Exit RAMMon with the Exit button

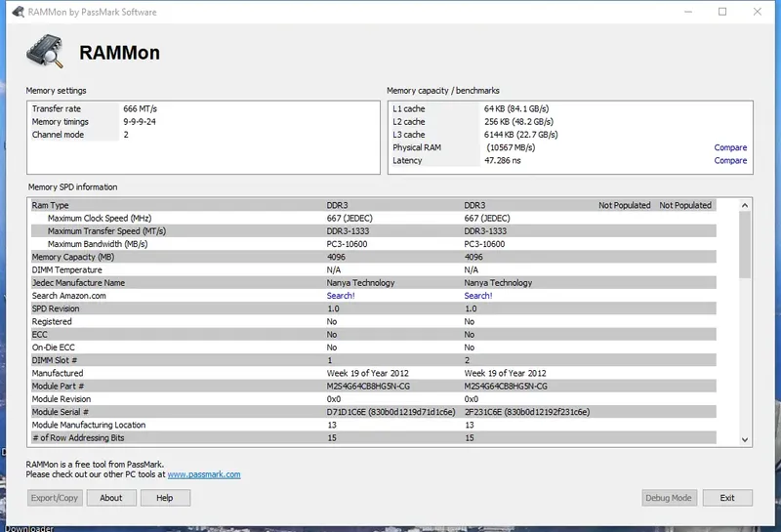tap(727, 498)
